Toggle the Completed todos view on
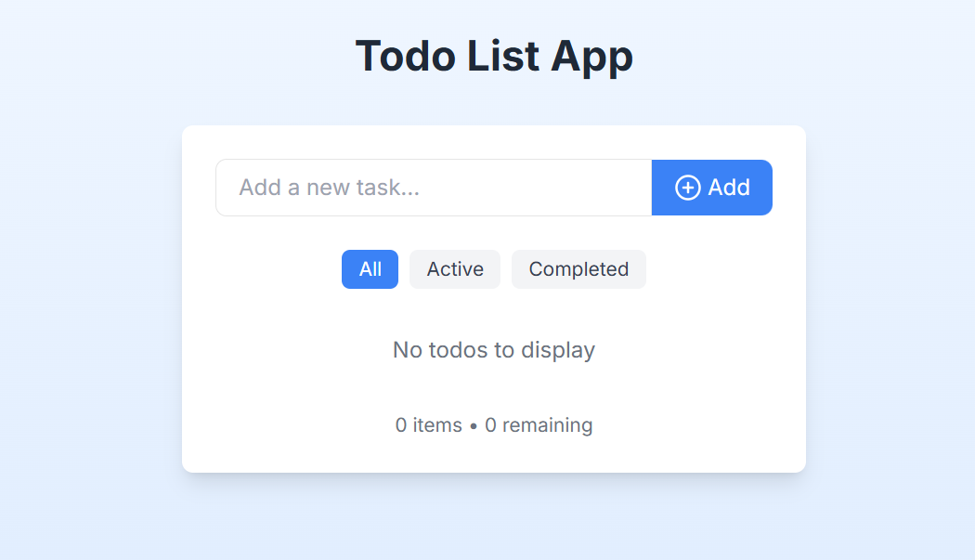Screen dimensions: 975x560 tap(578, 269)
